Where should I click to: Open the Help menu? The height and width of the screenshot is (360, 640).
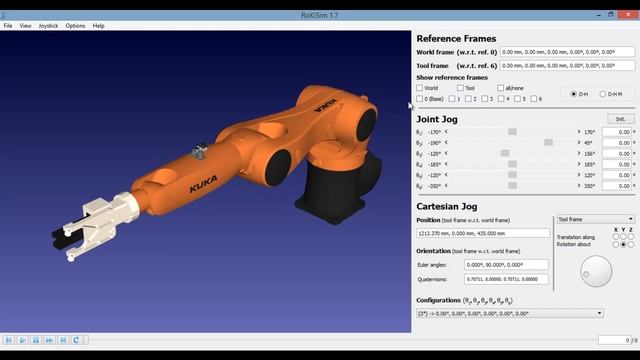point(98,26)
